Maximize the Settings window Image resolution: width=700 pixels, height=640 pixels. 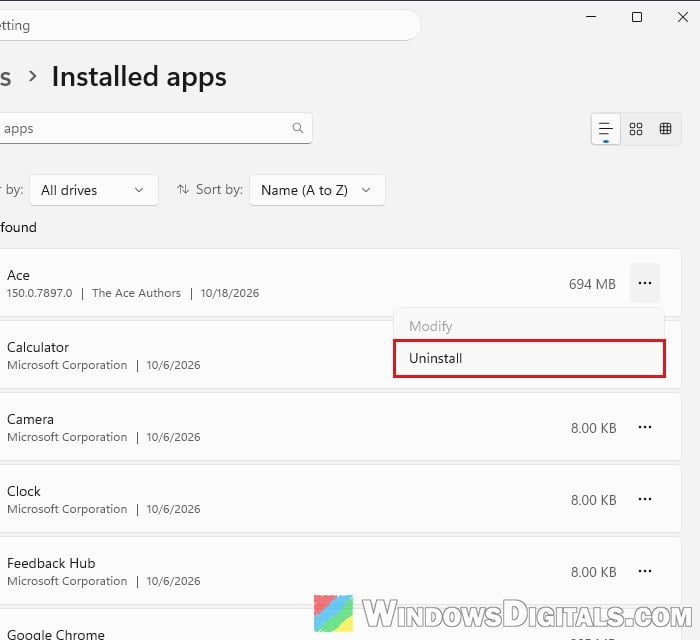tap(637, 17)
